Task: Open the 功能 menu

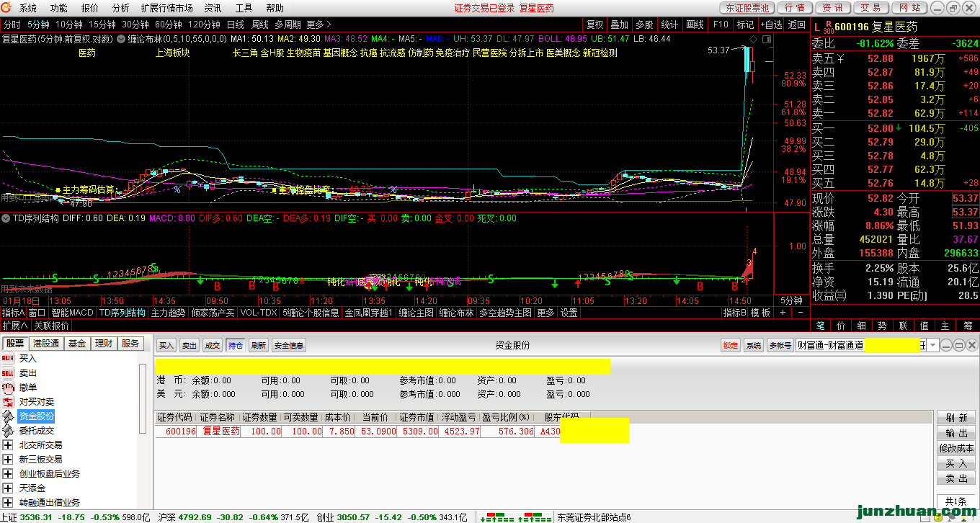Action: point(59,8)
